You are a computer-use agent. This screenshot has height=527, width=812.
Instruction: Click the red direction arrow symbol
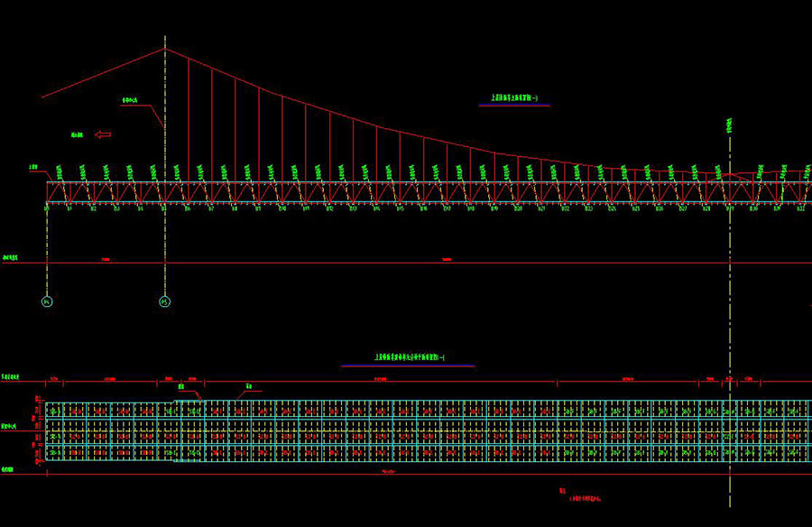point(103,134)
